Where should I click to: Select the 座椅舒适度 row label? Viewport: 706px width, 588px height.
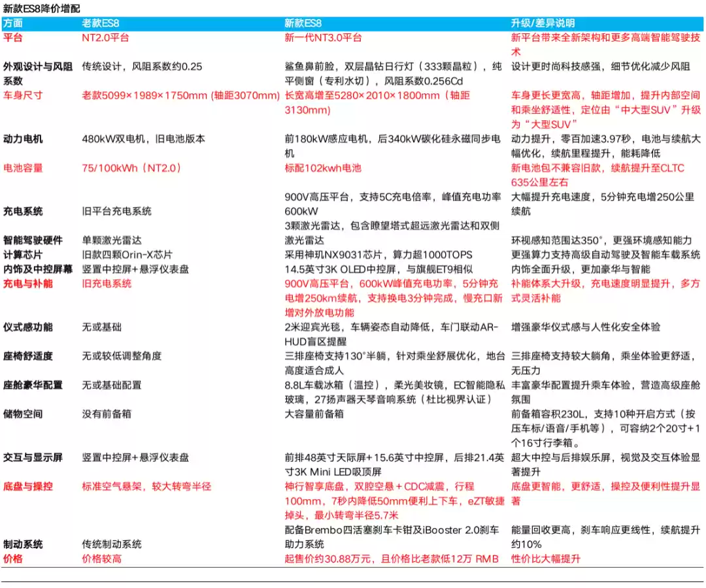27,356
